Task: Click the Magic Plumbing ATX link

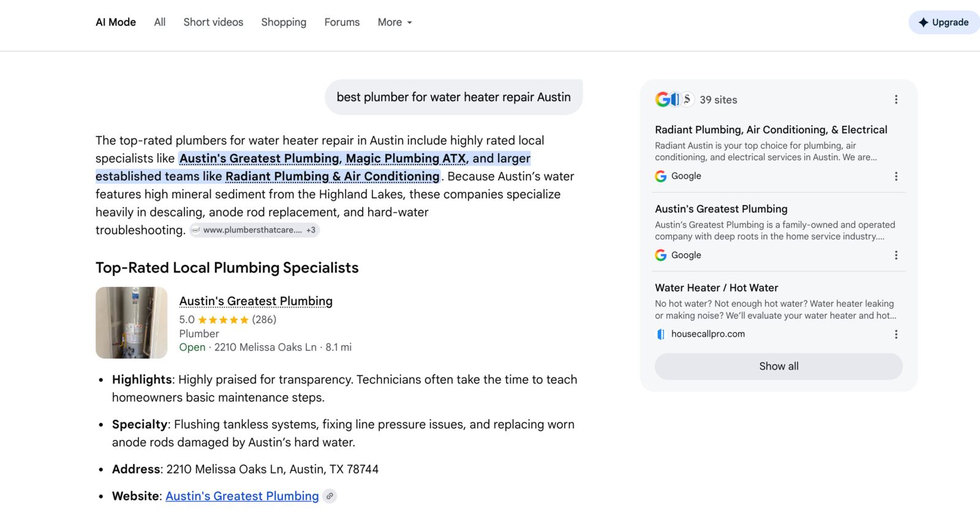Action: [x=405, y=158]
